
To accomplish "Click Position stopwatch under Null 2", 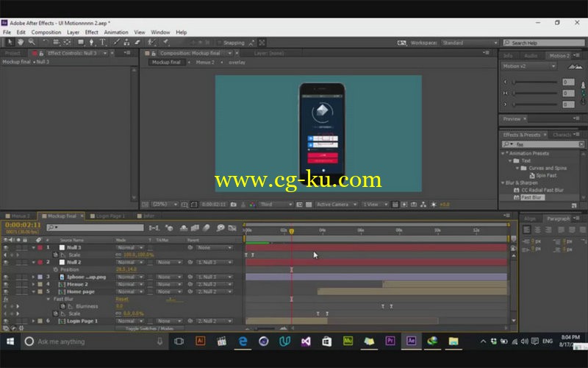I will (56, 269).
